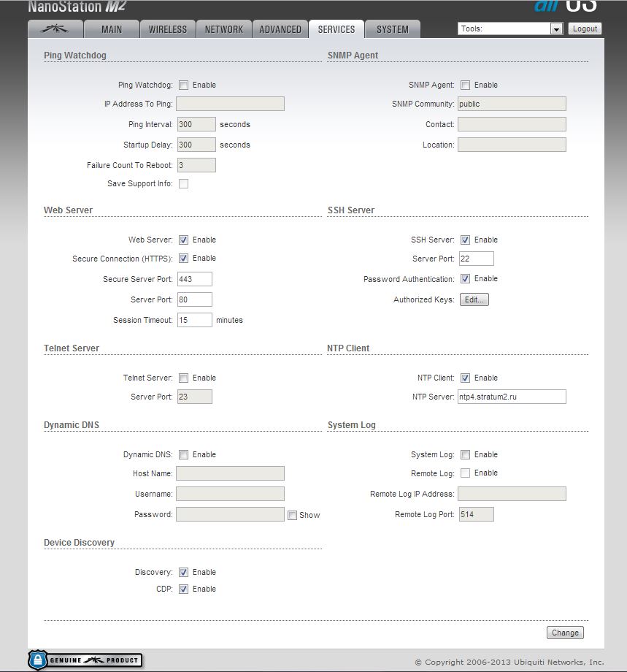Screen dimensions: 627x672
Task: Toggle SSH Password Authentication checkbox
Action: click(466, 278)
